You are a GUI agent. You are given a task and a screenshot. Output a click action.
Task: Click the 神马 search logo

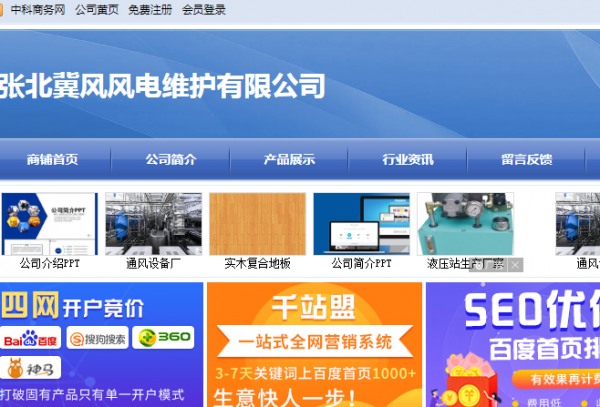coord(30,368)
